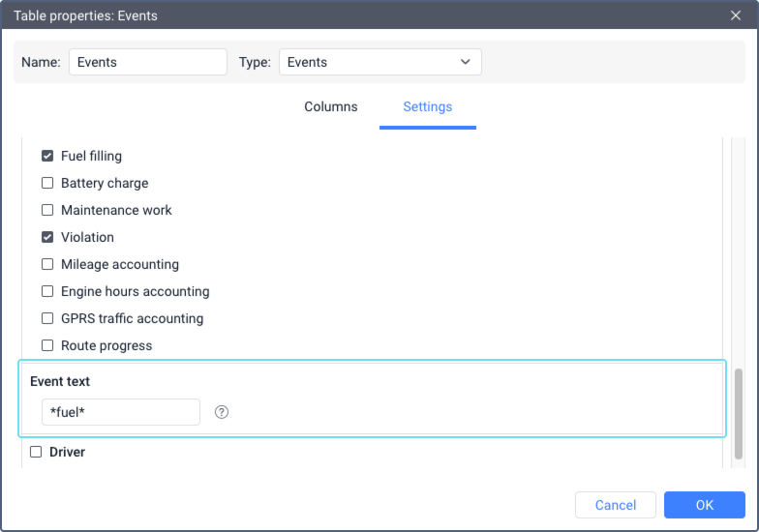Click the Cancel button
759x532 pixels.
click(616, 505)
